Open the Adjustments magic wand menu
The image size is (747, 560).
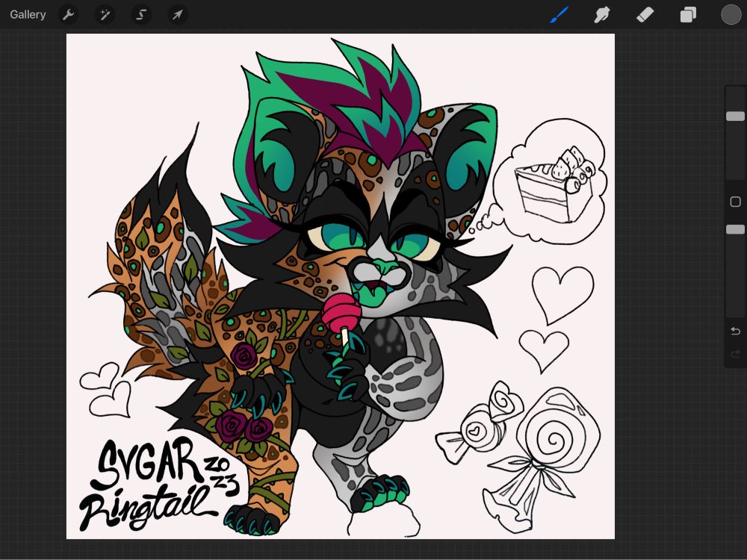[x=105, y=15]
